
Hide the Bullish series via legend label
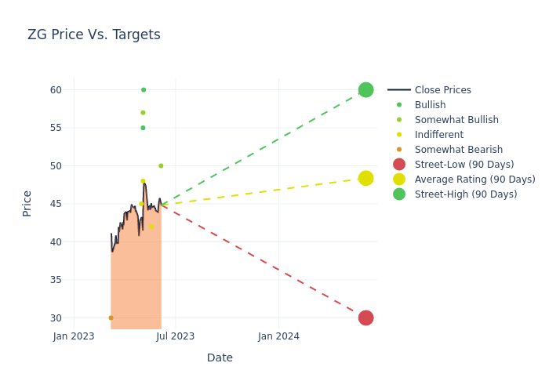tap(430, 105)
